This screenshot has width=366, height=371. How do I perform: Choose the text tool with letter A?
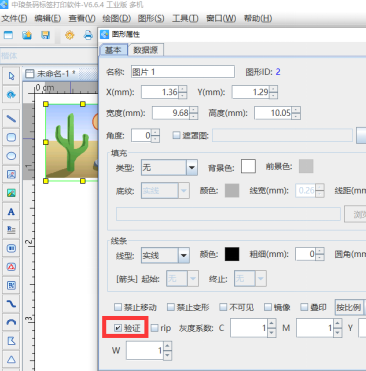[x=11, y=211]
